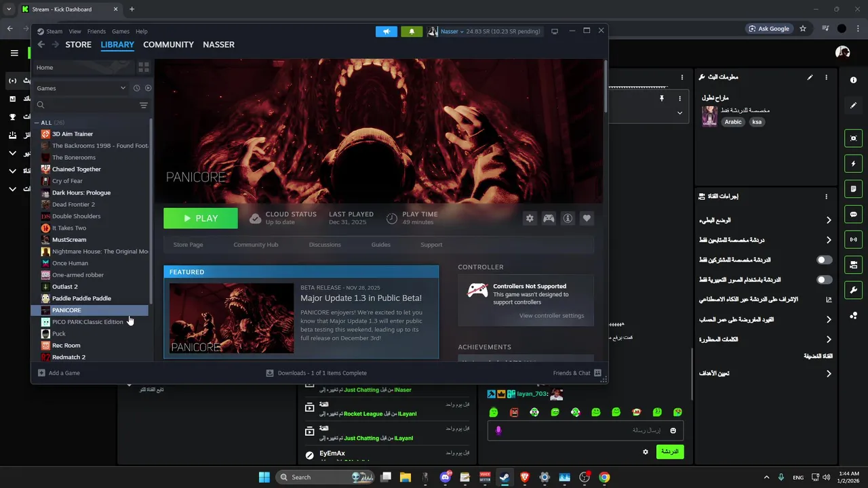
Task: Click Steam library sidebar scrollbar
Action: tap(151, 210)
